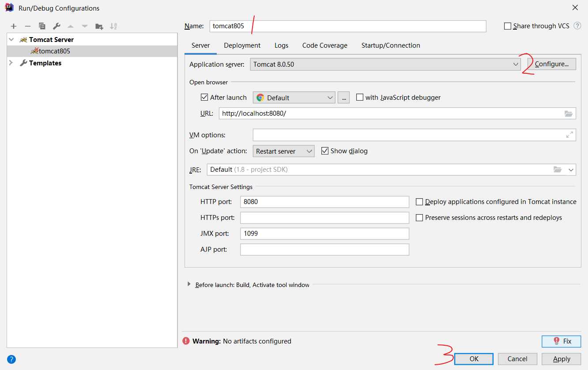Toggle Show dialog checkbox
The width and height of the screenshot is (588, 370).
click(x=325, y=151)
